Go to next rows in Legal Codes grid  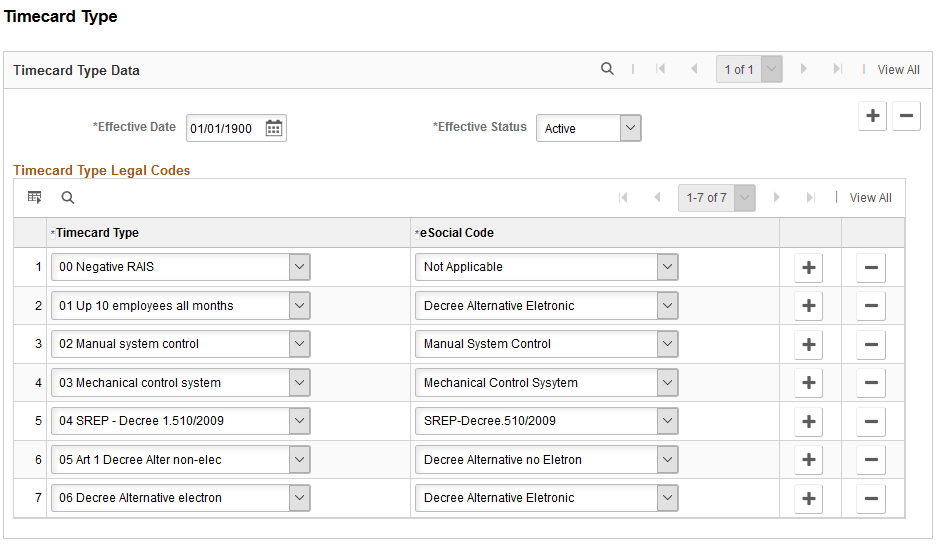777,197
